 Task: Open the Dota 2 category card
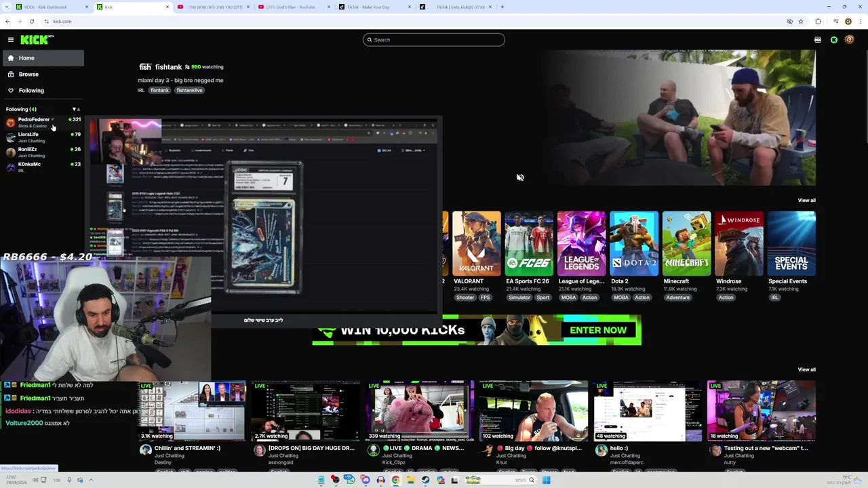pyautogui.click(x=634, y=244)
